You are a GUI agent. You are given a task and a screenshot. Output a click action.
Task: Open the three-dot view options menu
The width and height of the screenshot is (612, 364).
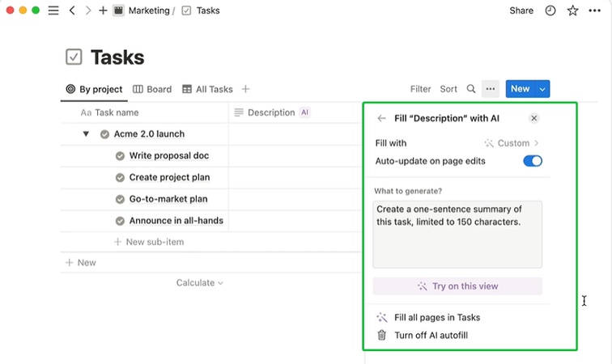tap(490, 89)
